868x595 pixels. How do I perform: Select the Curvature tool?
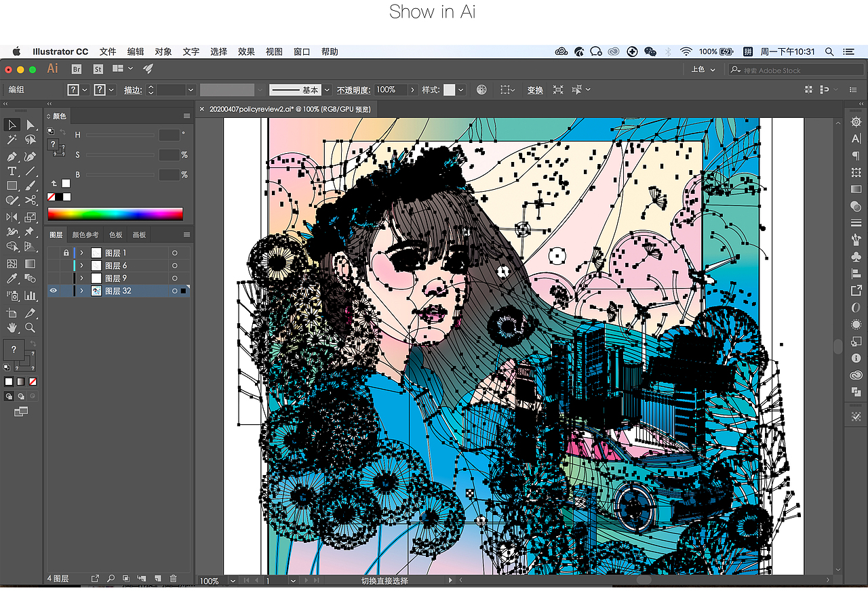31,156
